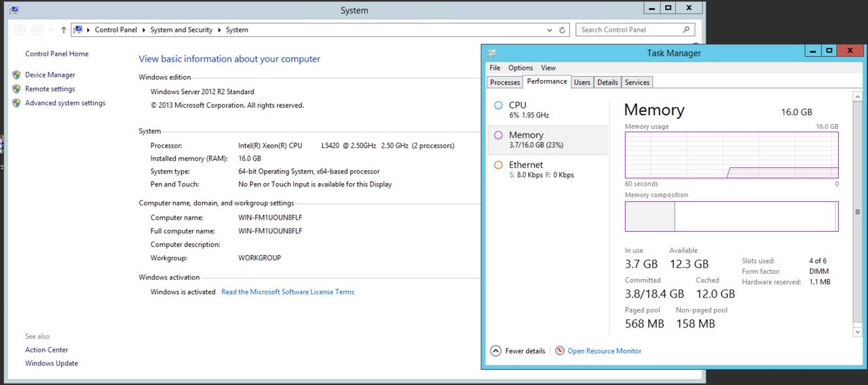
Task: Click the Back arrow in the System window
Action: coord(20,30)
